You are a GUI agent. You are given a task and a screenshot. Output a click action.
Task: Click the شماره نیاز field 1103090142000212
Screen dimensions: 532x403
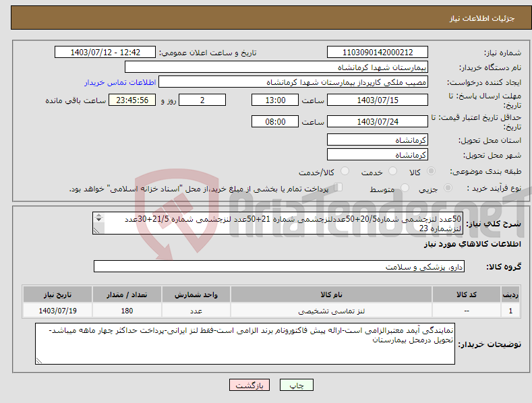[378, 53]
